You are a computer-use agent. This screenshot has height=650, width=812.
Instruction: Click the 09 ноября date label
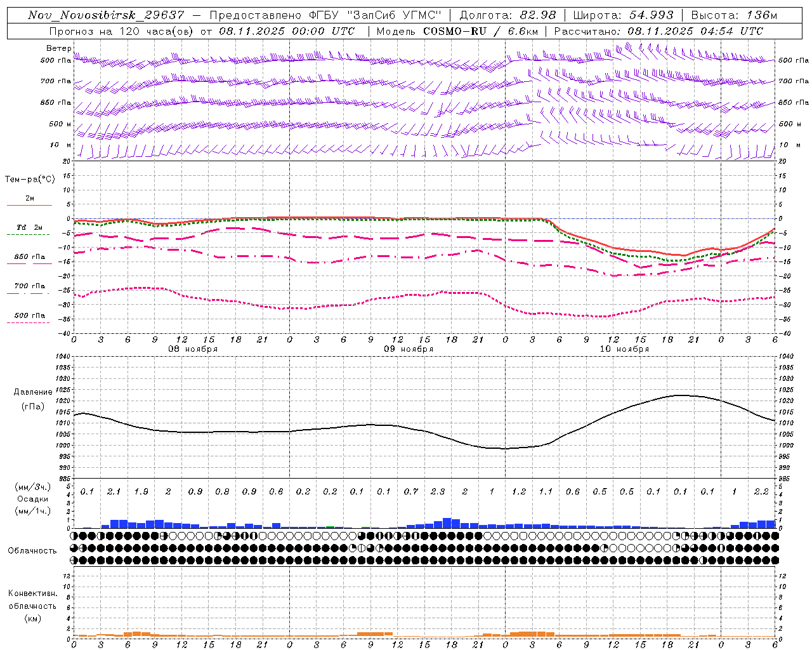pyautogui.click(x=409, y=349)
